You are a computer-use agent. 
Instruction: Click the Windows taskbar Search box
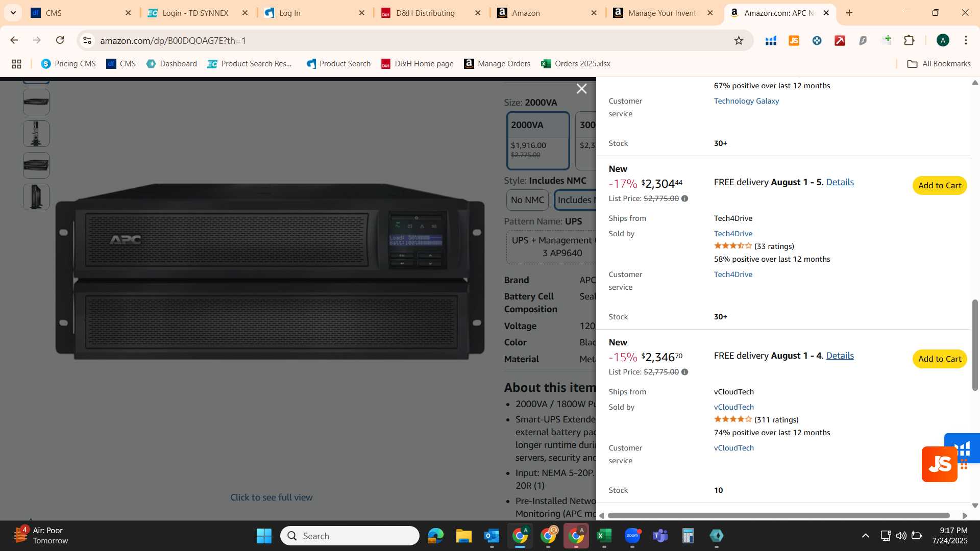tap(350, 536)
